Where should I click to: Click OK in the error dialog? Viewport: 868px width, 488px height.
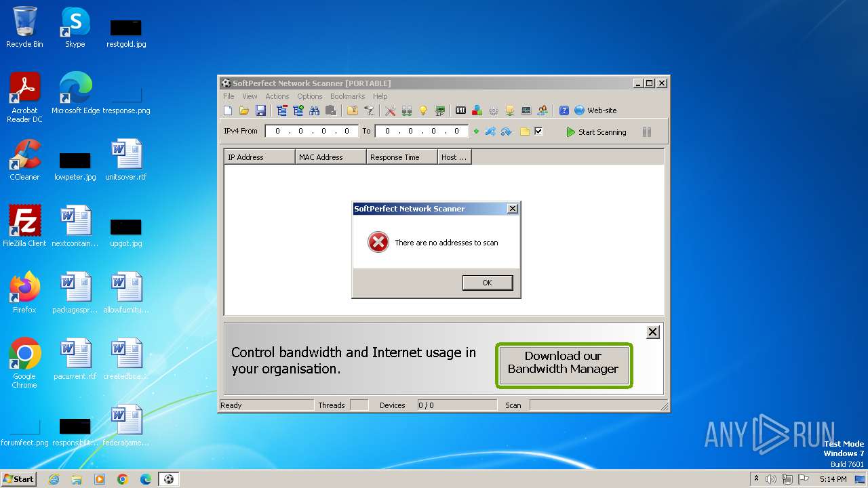(x=487, y=283)
